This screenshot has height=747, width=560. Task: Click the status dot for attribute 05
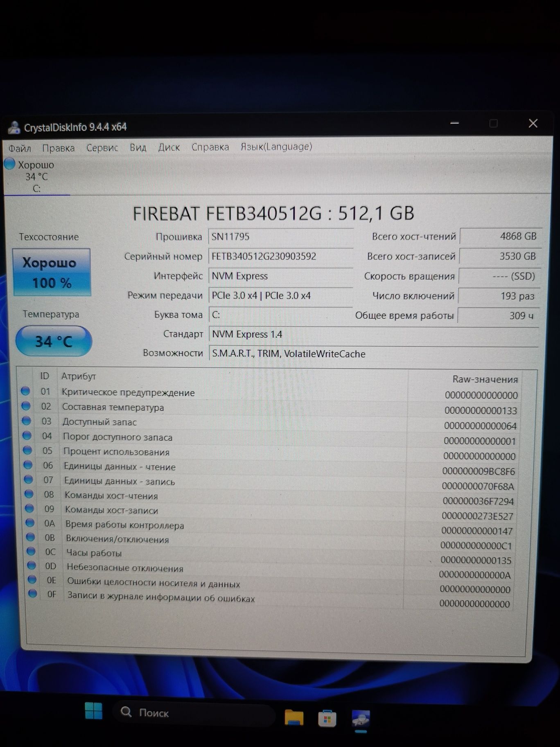(x=27, y=450)
